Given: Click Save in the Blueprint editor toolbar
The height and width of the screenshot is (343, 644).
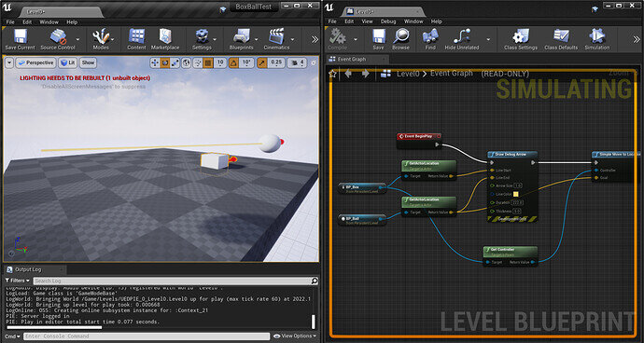Looking at the screenshot, I should [x=379, y=39].
